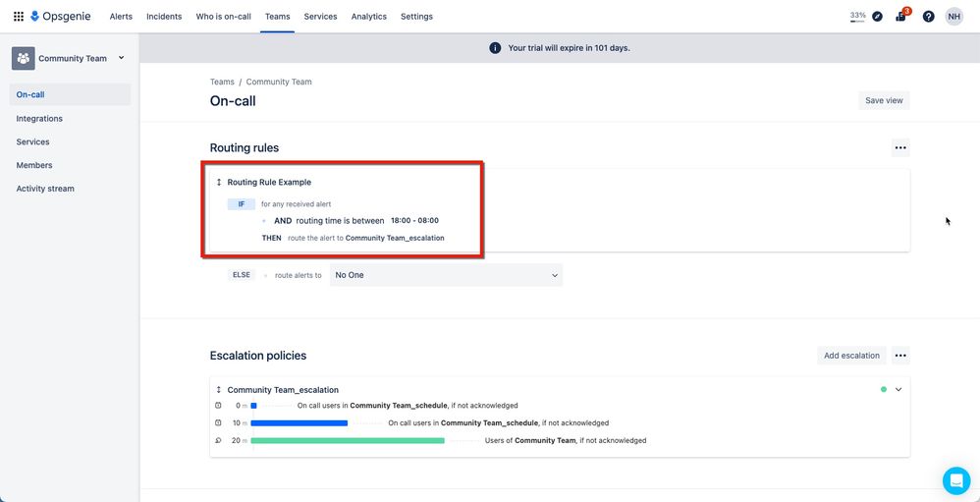Collapse the Community Team_escalation policy chevron
The height and width of the screenshot is (502, 980).
(x=898, y=389)
